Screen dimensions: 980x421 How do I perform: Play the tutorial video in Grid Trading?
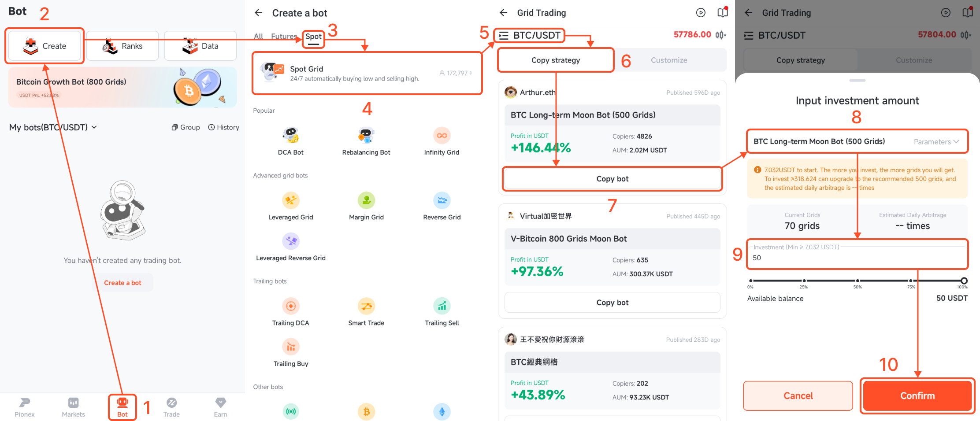pos(701,13)
